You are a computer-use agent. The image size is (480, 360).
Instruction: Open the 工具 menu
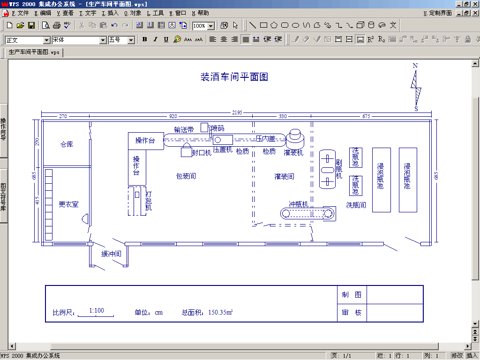coord(155,13)
